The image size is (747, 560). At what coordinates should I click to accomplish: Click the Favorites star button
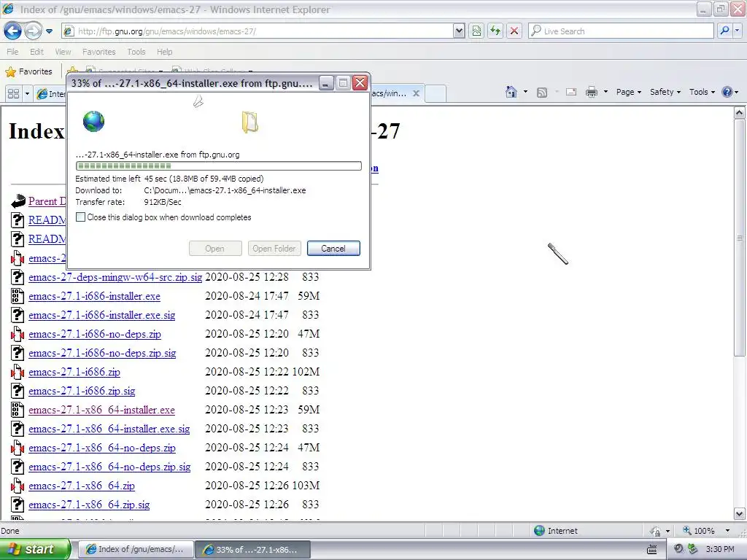tap(28, 71)
